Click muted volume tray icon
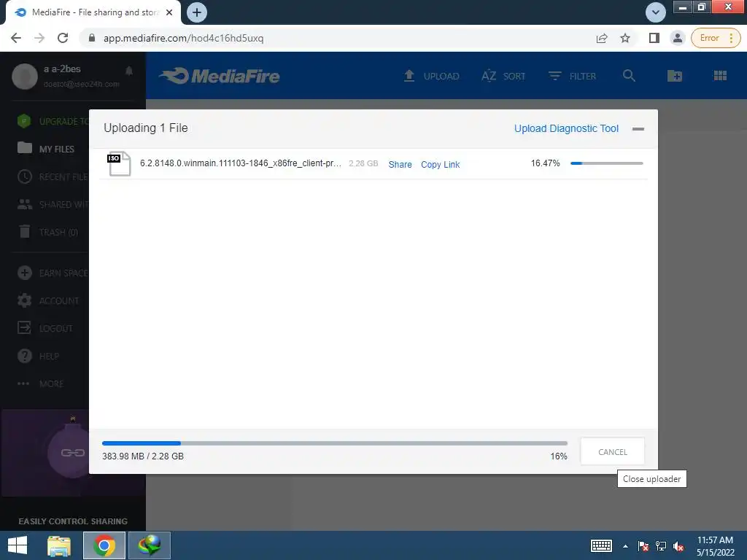Image resolution: width=747 pixels, height=560 pixels. 678,546
